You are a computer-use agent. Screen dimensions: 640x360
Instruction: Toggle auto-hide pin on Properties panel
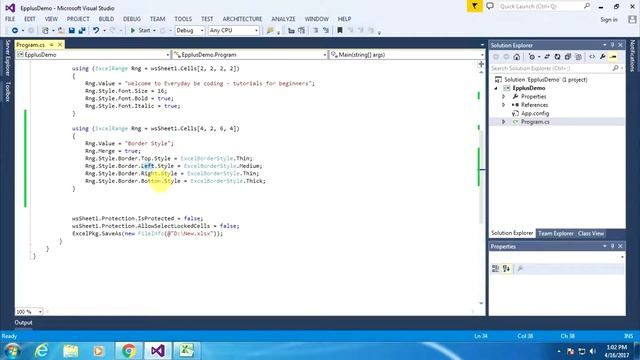612,246
